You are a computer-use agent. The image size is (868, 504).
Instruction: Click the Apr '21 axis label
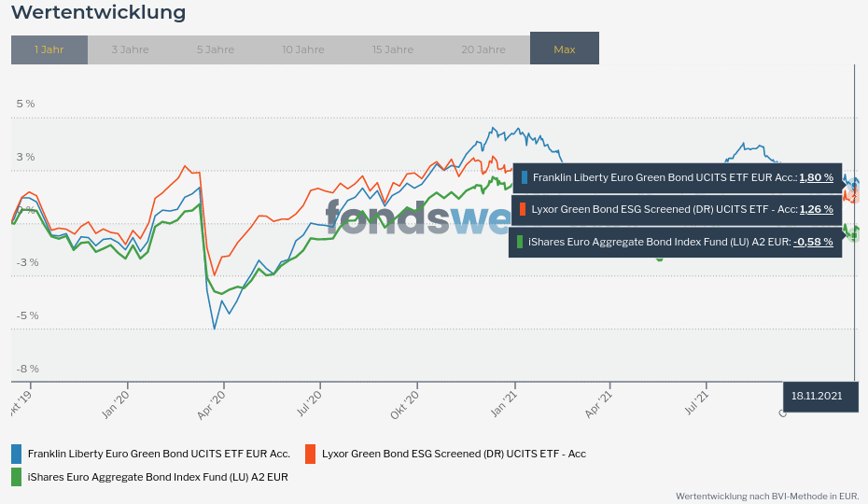(x=599, y=404)
